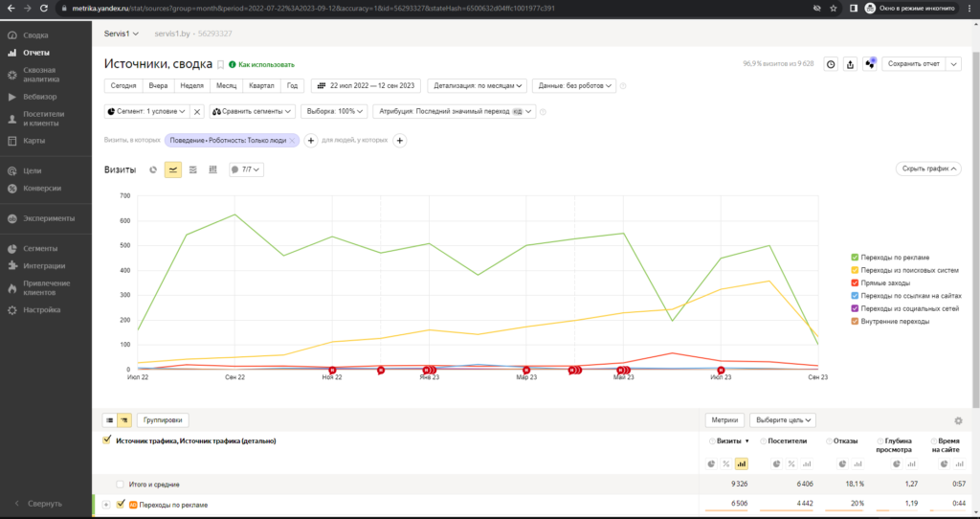Select the Месяц period

(x=226, y=85)
